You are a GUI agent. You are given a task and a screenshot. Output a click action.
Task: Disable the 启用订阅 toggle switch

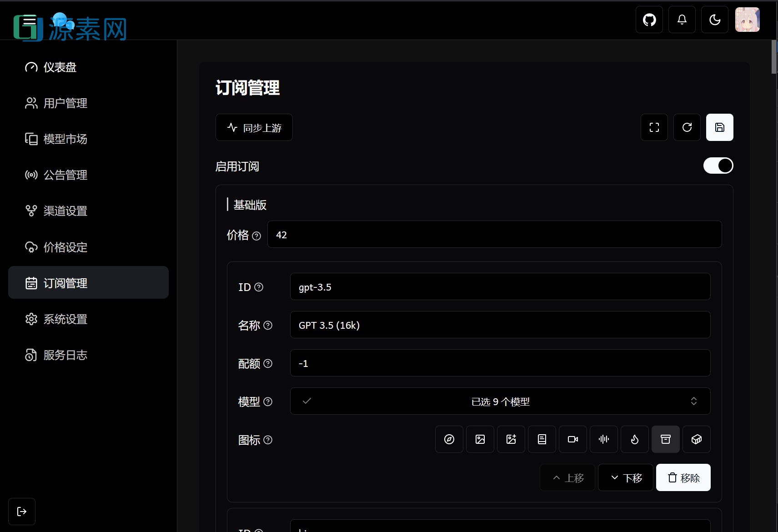(718, 166)
